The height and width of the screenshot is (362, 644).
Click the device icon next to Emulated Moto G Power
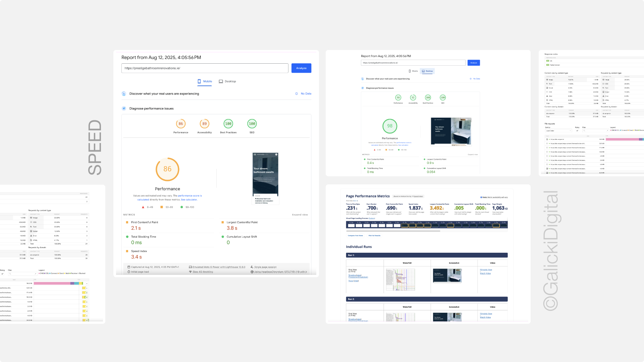190,267
